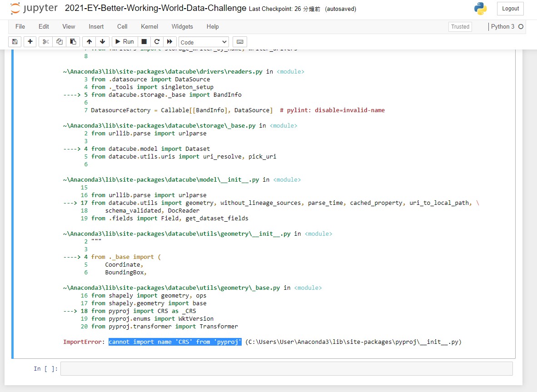Screen dimensions: 537x392
Task: Copy selected cells icon
Action: [x=59, y=41]
